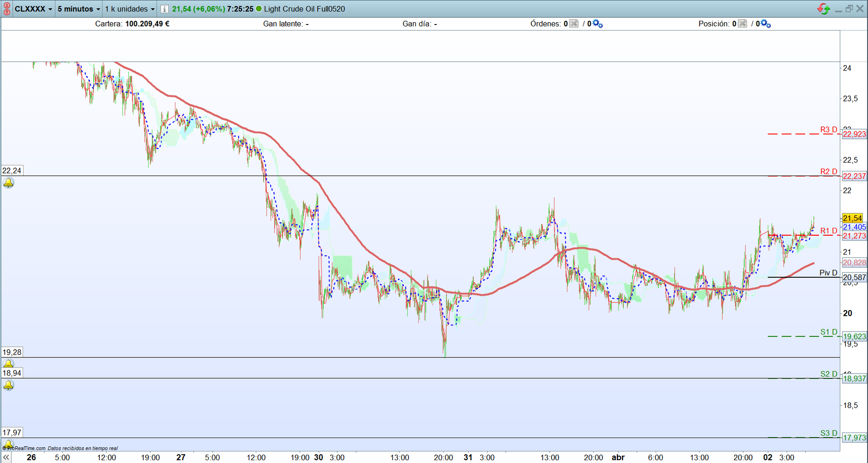Screen dimensions: 868x463
Task: Open position settings with the Posición gear icon
Action: tap(765, 23)
